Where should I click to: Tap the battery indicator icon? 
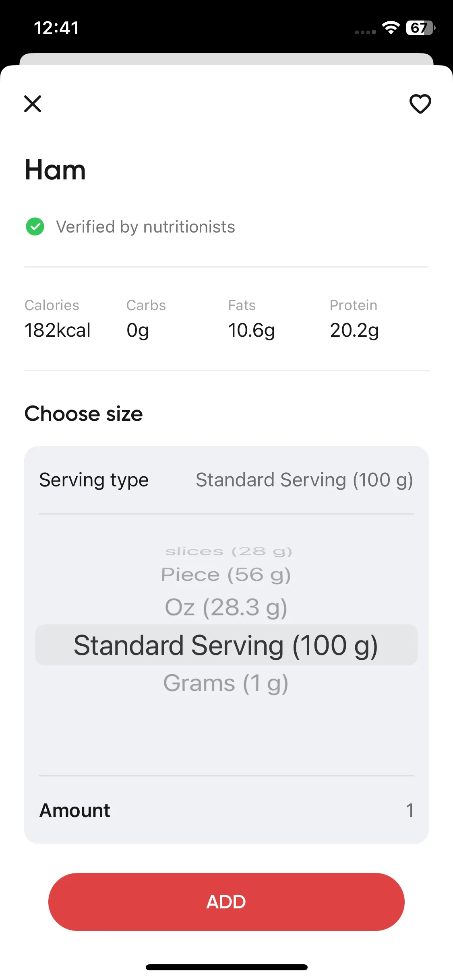(x=420, y=28)
